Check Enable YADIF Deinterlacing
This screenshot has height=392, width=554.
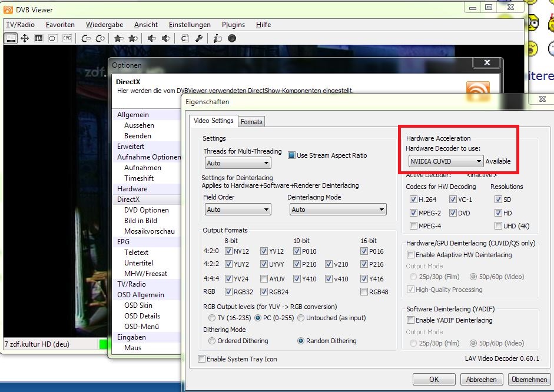point(410,320)
